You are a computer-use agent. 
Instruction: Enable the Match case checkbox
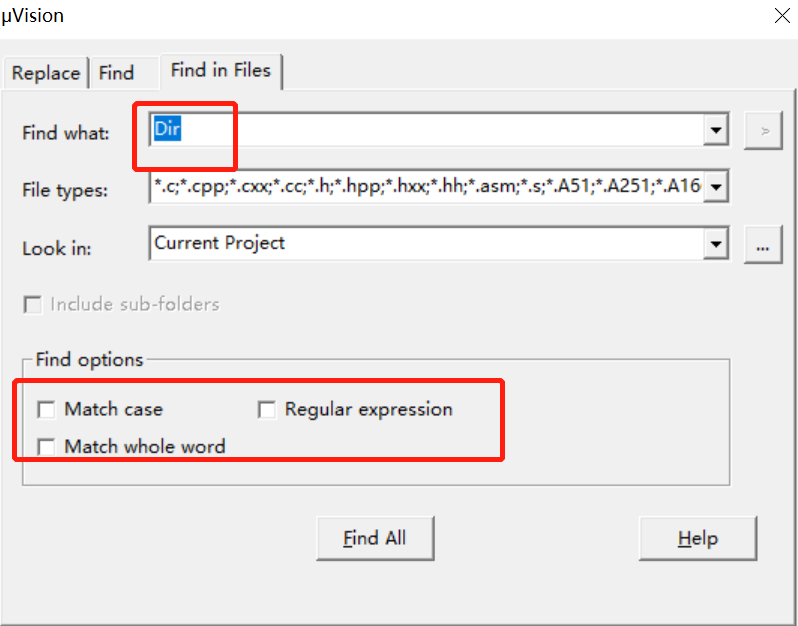(x=46, y=410)
